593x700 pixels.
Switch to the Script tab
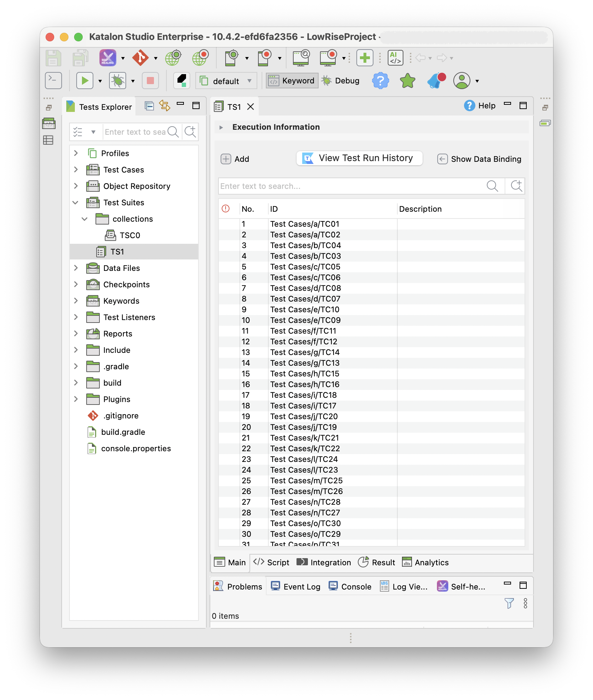pos(272,562)
